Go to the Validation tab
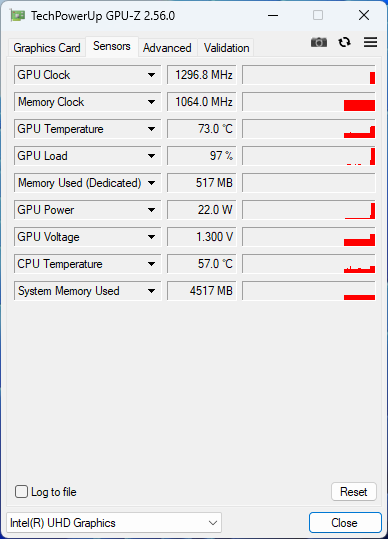Screen dimensions: 388x539 [x=226, y=48]
